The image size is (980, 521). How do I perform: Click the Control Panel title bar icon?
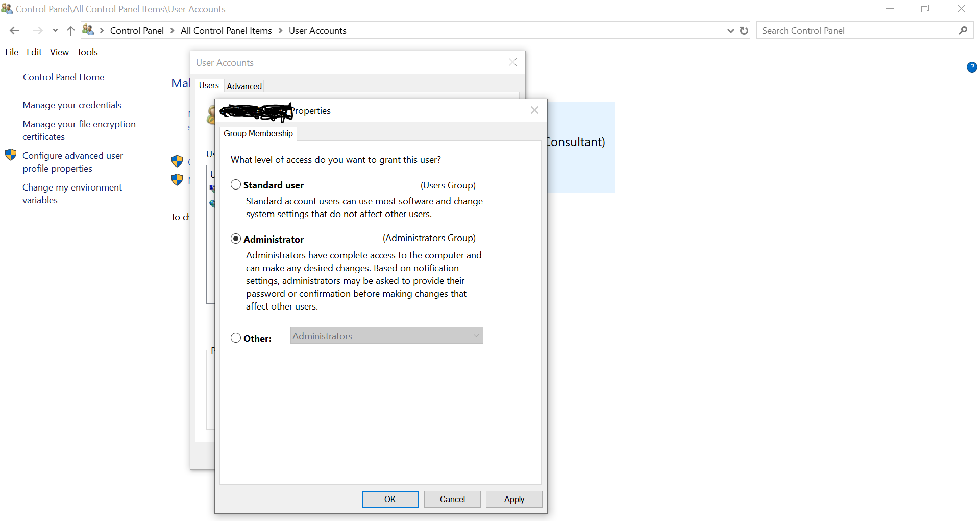point(7,9)
